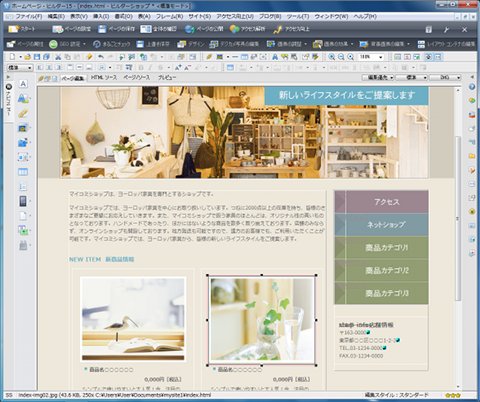
Task: Open デザイン design tool
Action: coord(191,44)
